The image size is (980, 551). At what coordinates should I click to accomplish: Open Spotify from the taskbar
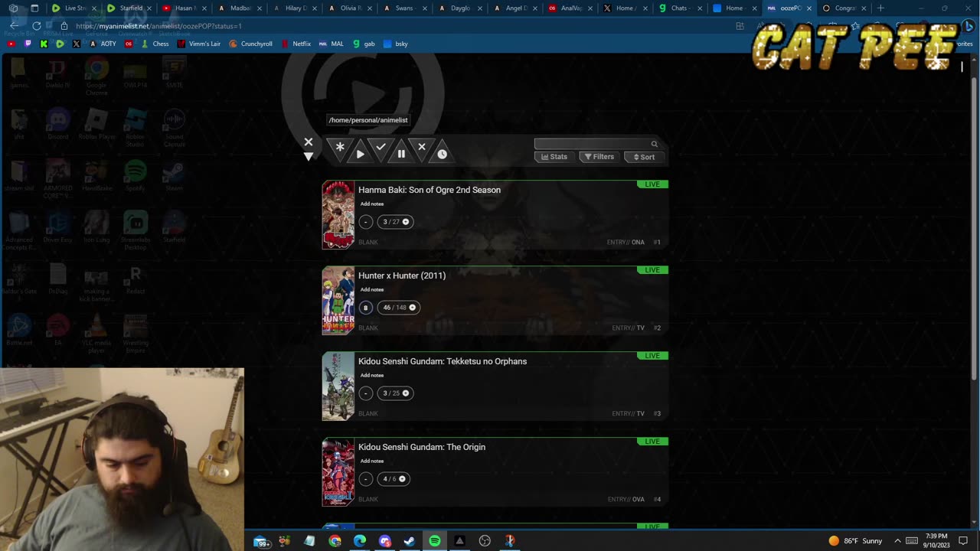[434, 541]
